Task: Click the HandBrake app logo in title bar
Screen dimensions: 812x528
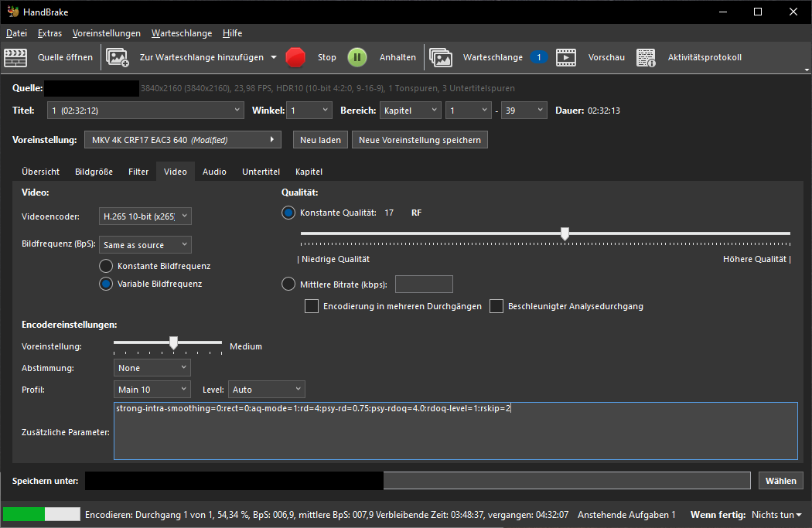Action: tap(13, 12)
